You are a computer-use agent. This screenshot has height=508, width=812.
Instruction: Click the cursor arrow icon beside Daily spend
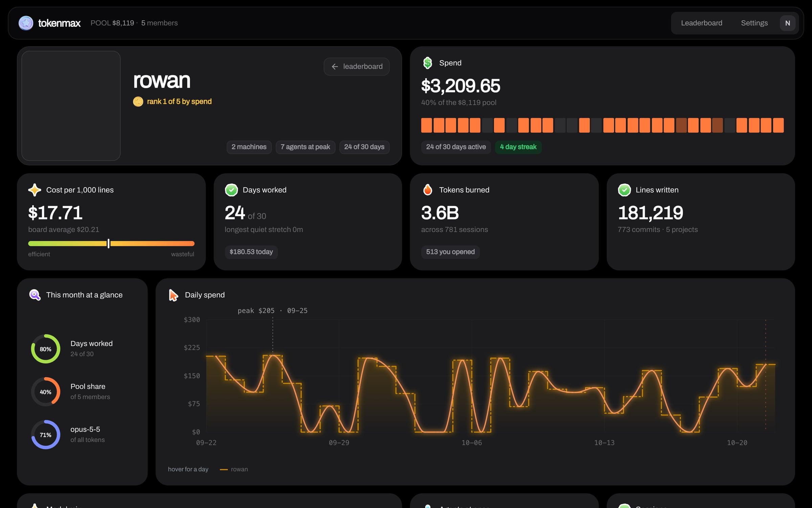[173, 295]
